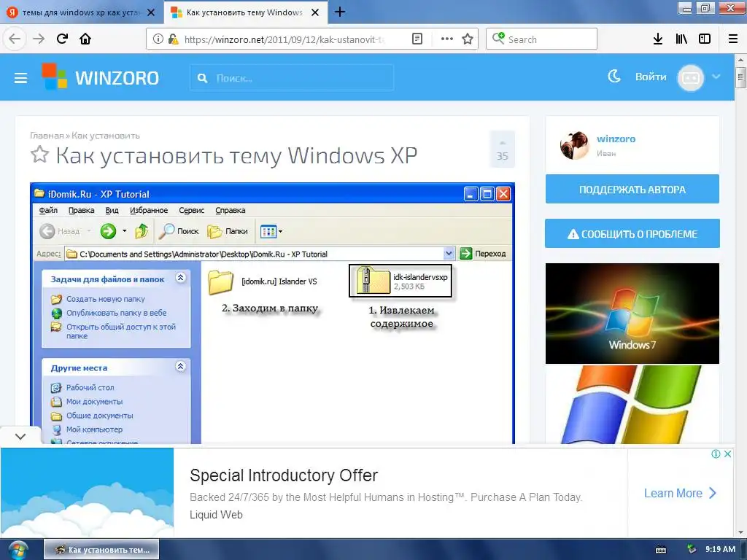The image size is (747, 560).
Task: Collapse the bottom ad with chevron tab
Action: (20, 436)
